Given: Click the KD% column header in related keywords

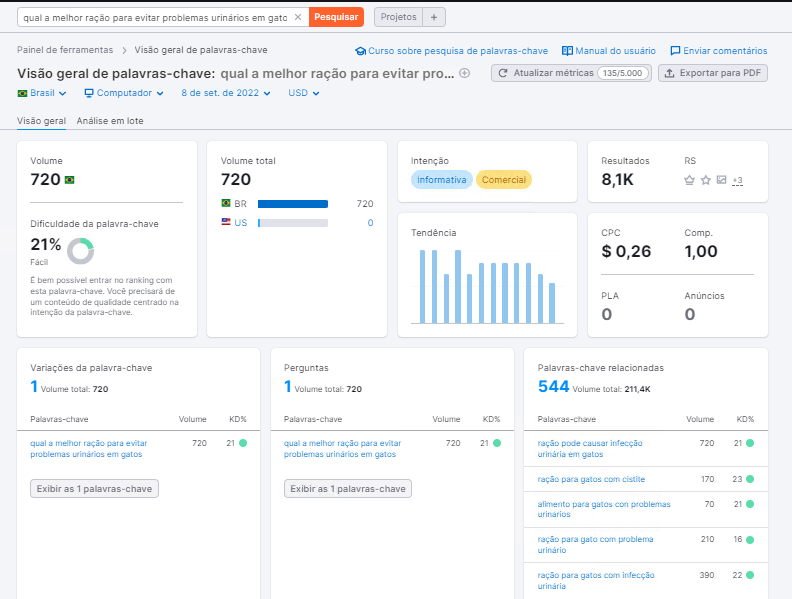Looking at the screenshot, I should tap(745, 419).
